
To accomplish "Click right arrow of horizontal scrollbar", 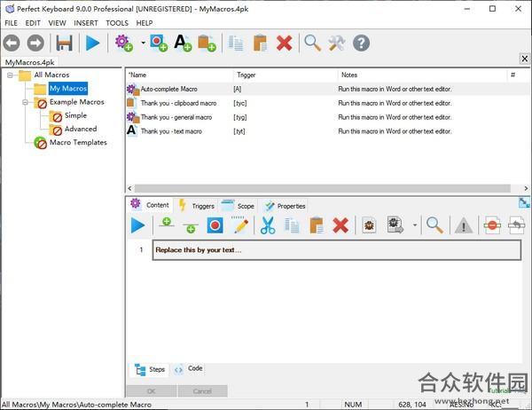I will 526,188.
